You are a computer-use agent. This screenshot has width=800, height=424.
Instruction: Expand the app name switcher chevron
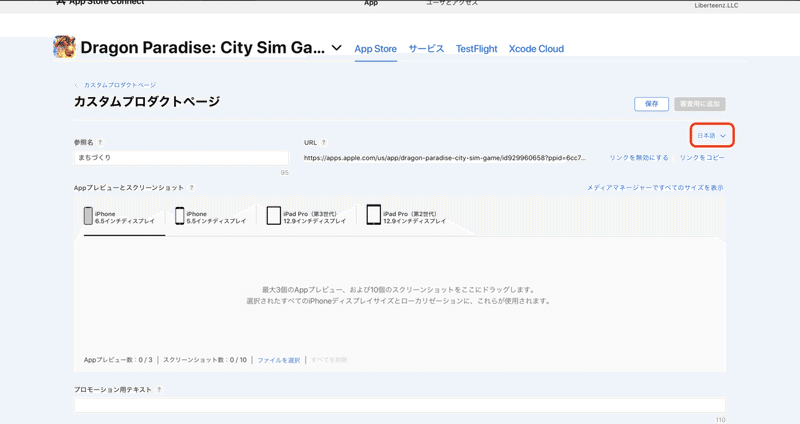pyautogui.click(x=337, y=48)
